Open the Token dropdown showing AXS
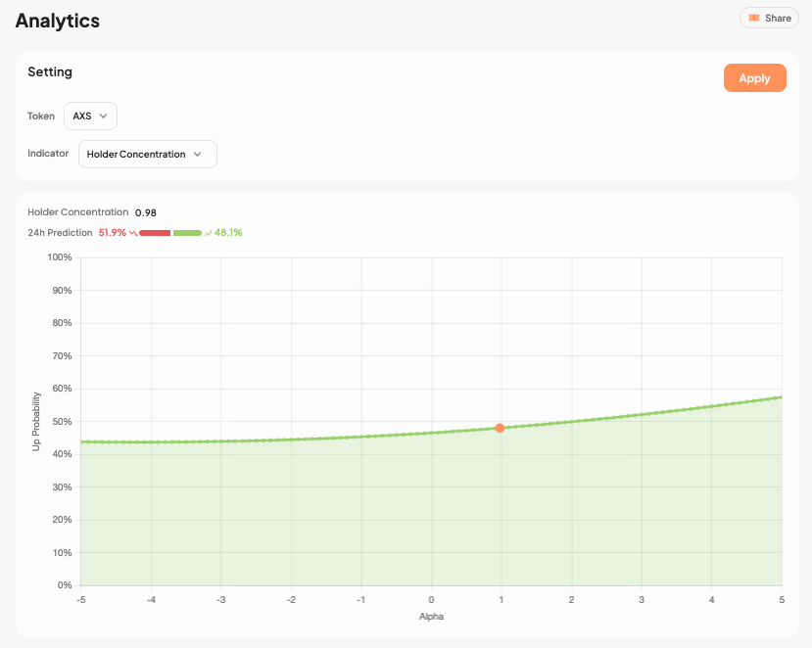This screenshot has height=648, width=812. [x=90, y=116]
